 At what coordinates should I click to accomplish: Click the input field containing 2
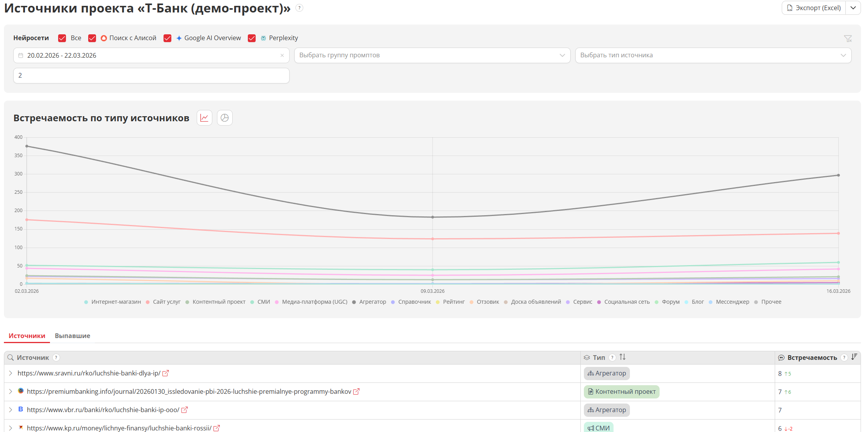point(151,75)
